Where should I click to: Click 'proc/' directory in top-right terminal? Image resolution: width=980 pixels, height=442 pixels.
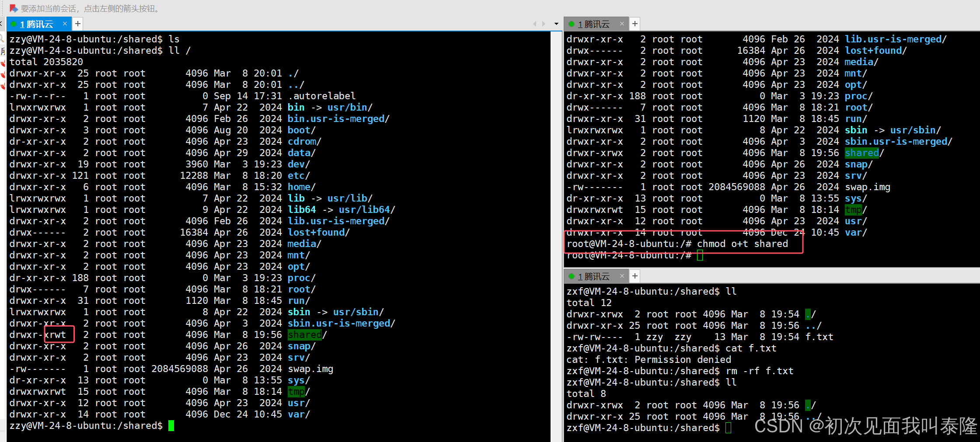coord(859,96)
